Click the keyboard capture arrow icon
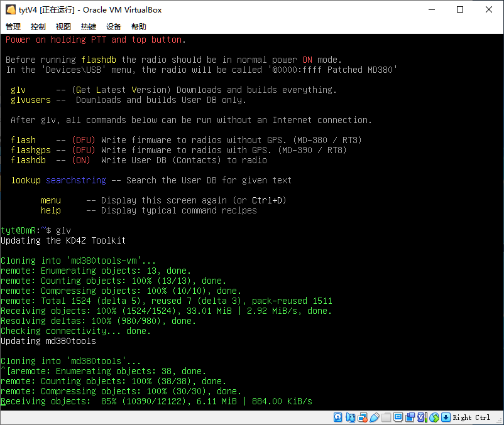The width and height of the screenshot is (504, 425). pyautogui.click(x=446, y=417)
